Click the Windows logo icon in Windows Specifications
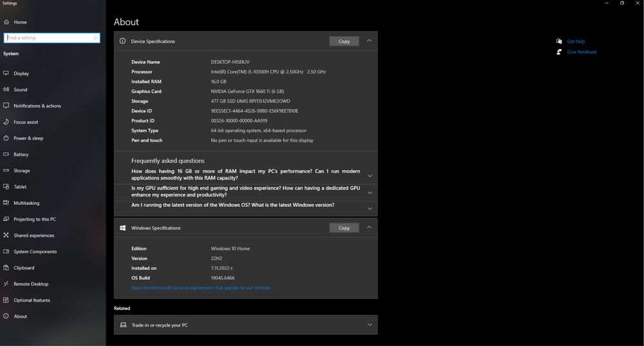Viewport: 644px width, 346px height. click(x=122, y=227)
